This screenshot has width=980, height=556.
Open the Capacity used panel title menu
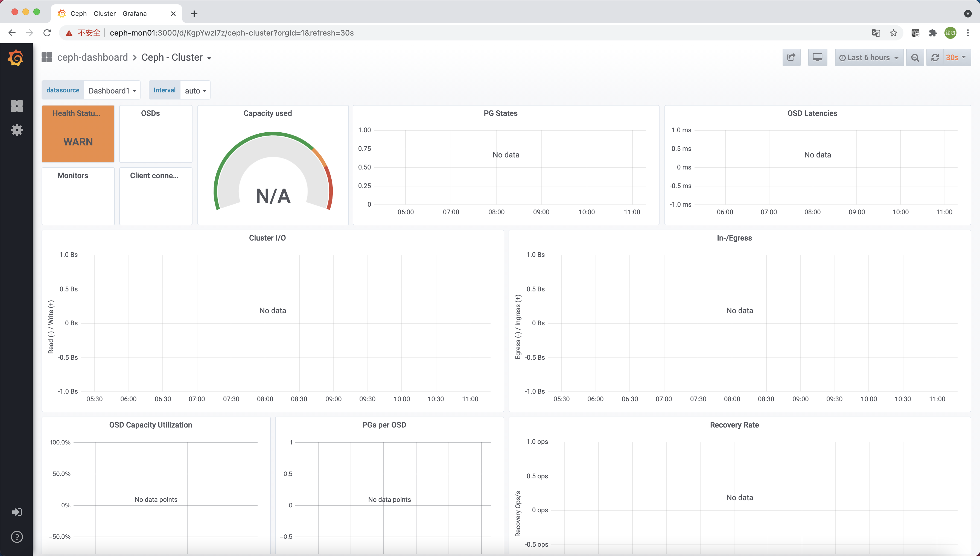[x=267, y=113]
